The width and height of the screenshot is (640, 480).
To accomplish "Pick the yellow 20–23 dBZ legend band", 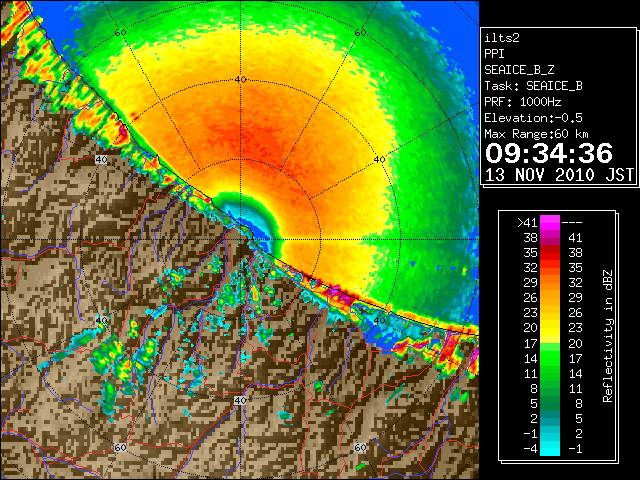I will 550,328.
